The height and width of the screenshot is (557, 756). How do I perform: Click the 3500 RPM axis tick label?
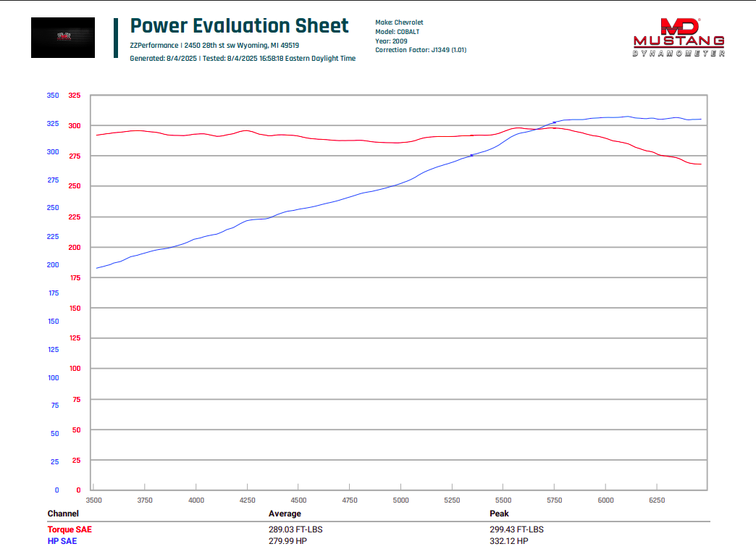point(93,500)
